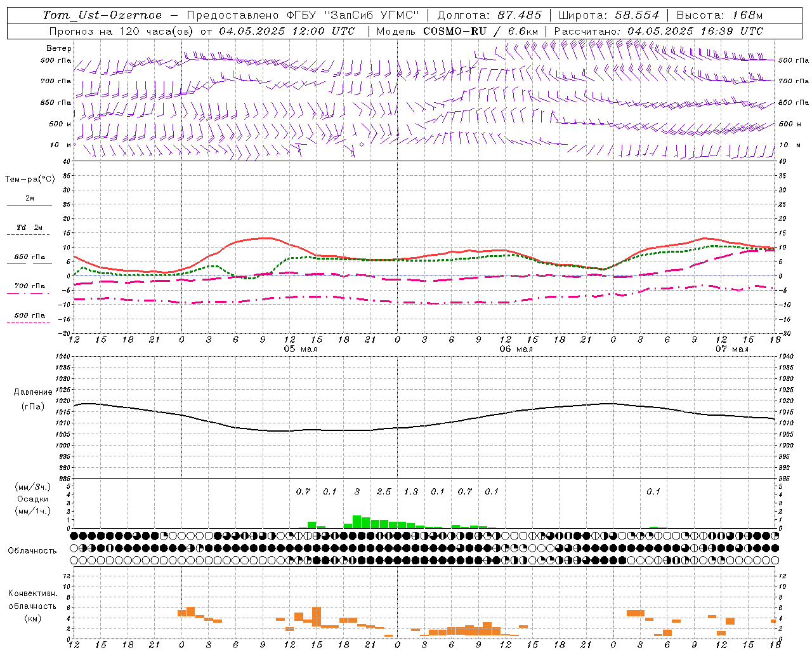Click the '05 мая' date label under temperature chart
The height and width of the screenshot is (650, 812).
pyautogui.click(x=300, y=349)
